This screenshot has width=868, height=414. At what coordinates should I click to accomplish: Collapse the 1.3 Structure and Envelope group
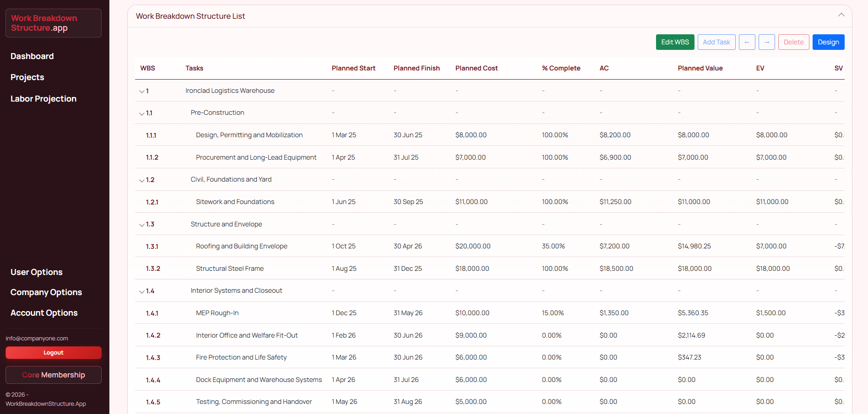[142, 225]
